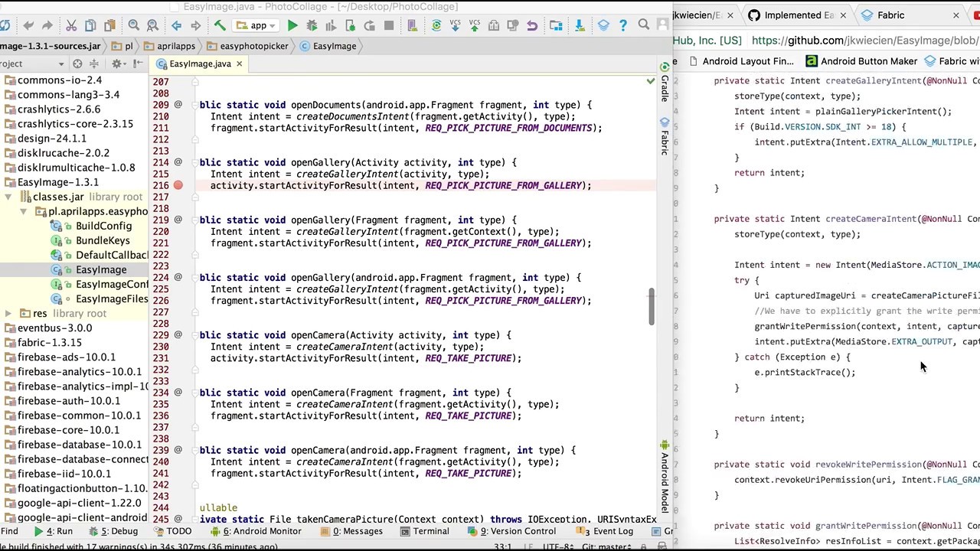Build project with the hammer icon
The width and height of the screenshot is (980, 551).
click(x=220, y=25)
